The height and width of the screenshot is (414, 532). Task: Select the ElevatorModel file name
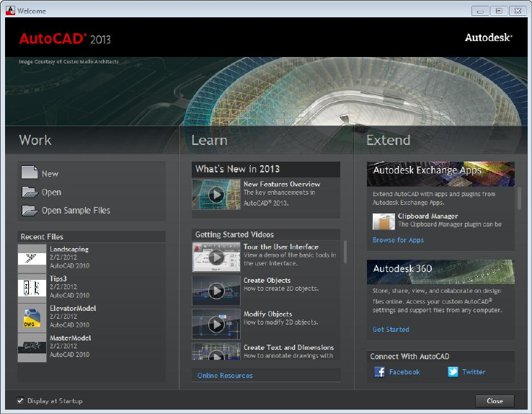pos(73,308)
